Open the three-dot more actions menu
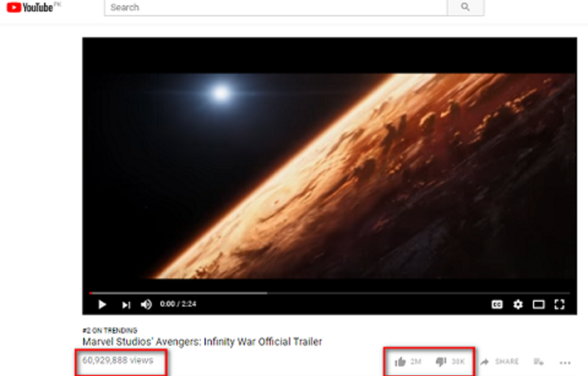This screenshot has width=588, height=376. click(x=565, y=362)
